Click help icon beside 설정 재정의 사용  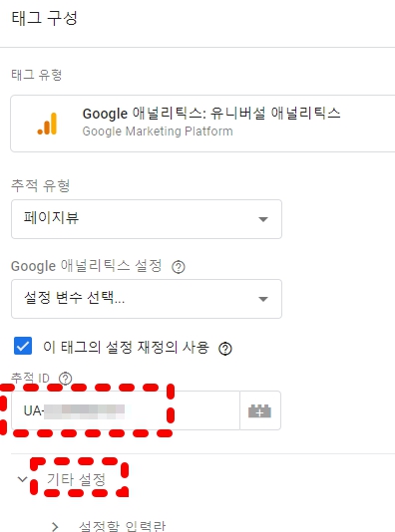(x=225, y=349)
